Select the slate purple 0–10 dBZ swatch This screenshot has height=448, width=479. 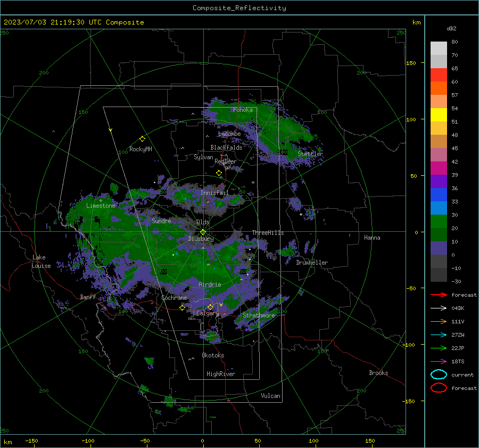click(439, 248)
